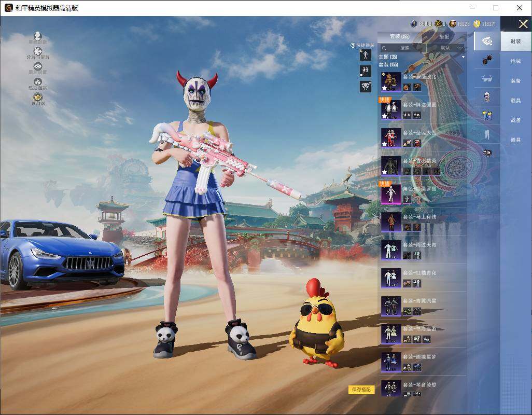Screen dimensions: 532x415
Task: Select the 套装-圣诞大吉 outfit thumbnail
Action: pyautogui.click(x=391, y=138)
